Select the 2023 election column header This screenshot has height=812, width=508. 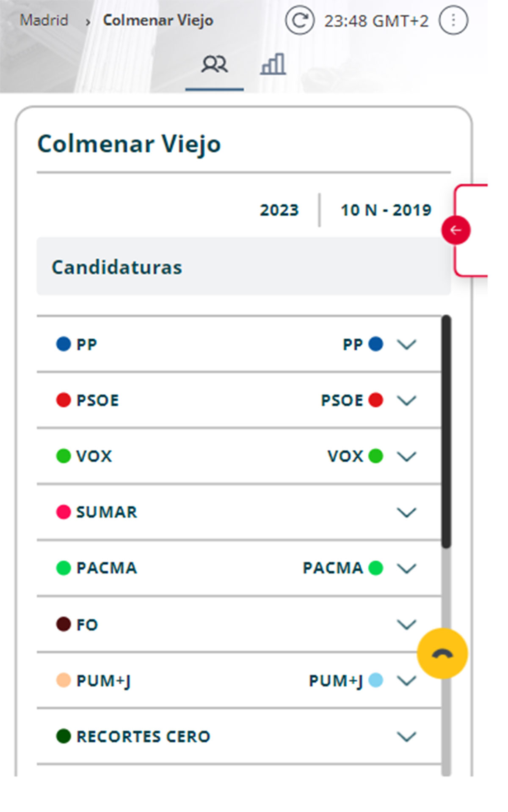tap(279, 210)
